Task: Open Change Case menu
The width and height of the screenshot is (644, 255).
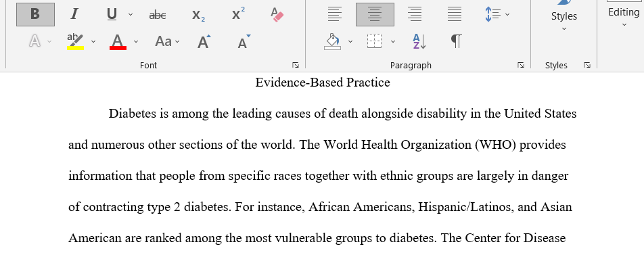Action: 168,41
